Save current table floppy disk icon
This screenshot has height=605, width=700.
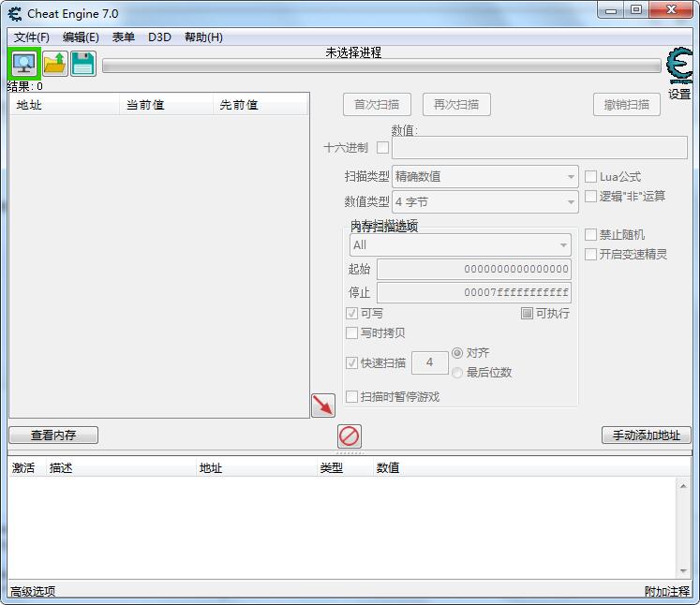[x=83, y=64]
